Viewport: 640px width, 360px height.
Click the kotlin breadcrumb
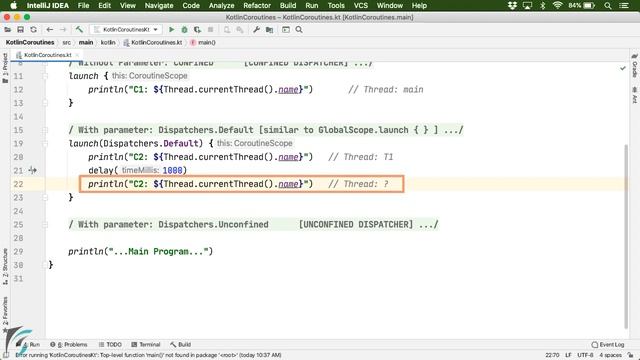pyautogui.click(x=108, y=42)
